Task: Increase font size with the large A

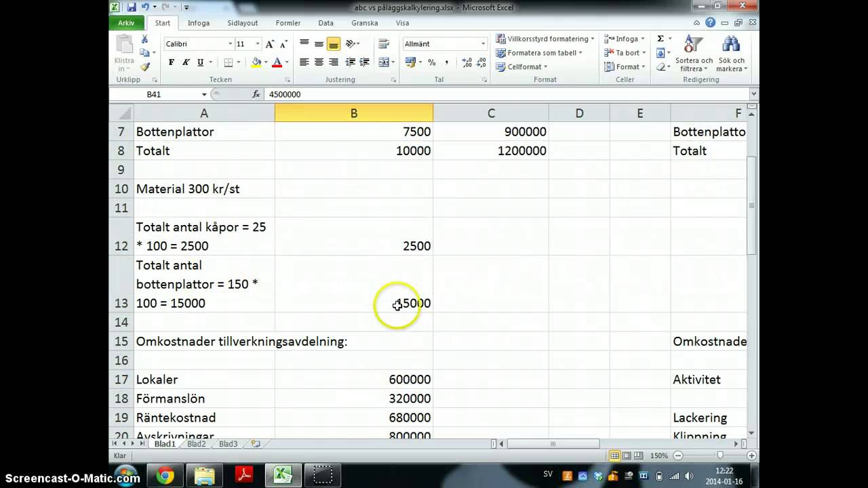Action: pyautogui.click(x=270, y=44)
